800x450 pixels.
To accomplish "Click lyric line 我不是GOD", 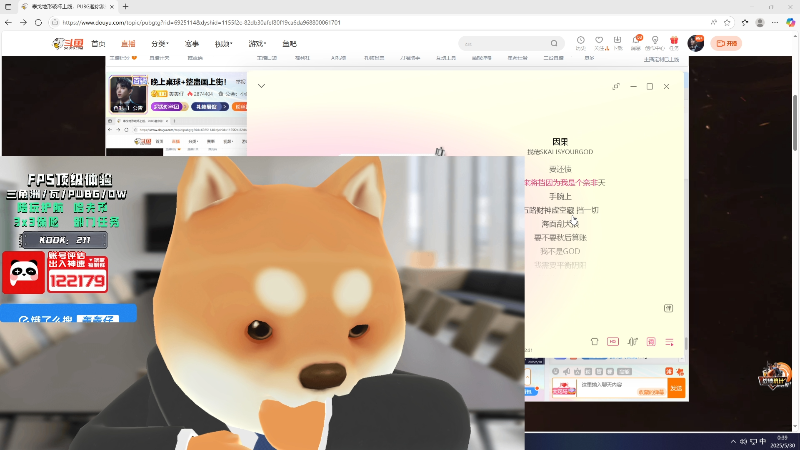I will point(560,252).
